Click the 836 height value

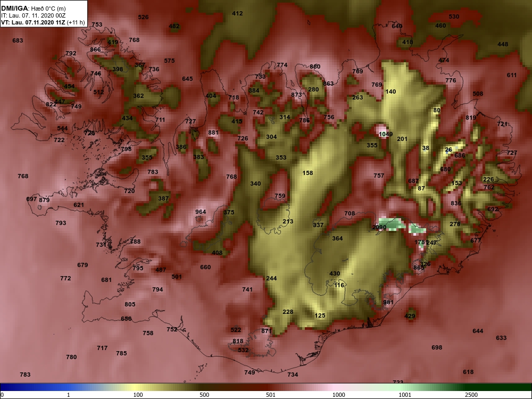pos(456,203)
